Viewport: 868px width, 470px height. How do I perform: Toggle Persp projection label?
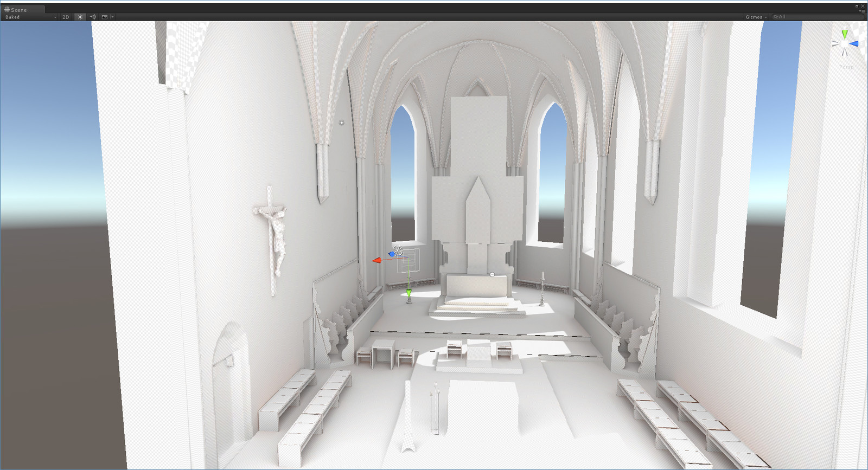pos(846,67)
